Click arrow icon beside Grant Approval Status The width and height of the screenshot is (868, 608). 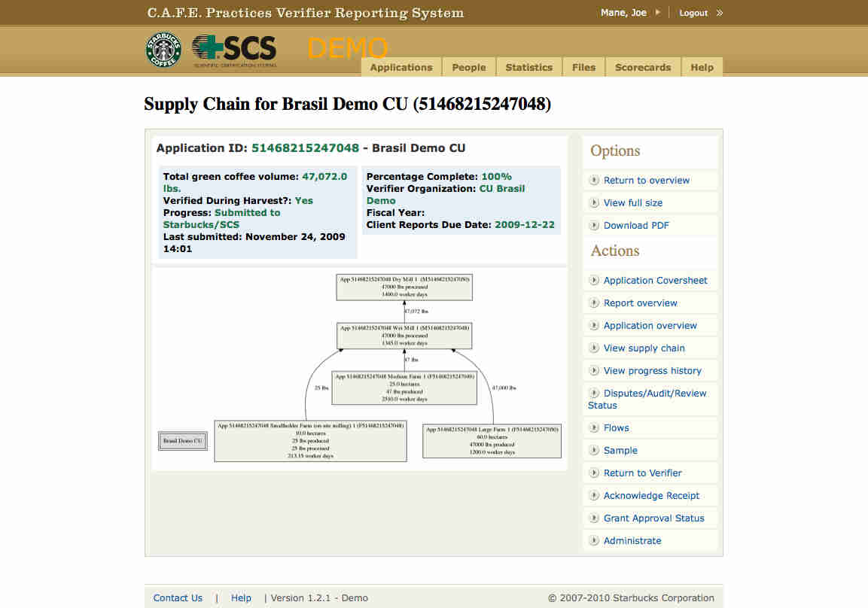(594, 518)
